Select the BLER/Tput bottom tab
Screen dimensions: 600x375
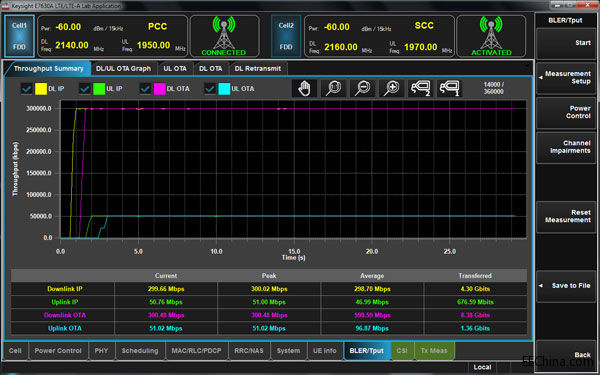tap(367, 351)
